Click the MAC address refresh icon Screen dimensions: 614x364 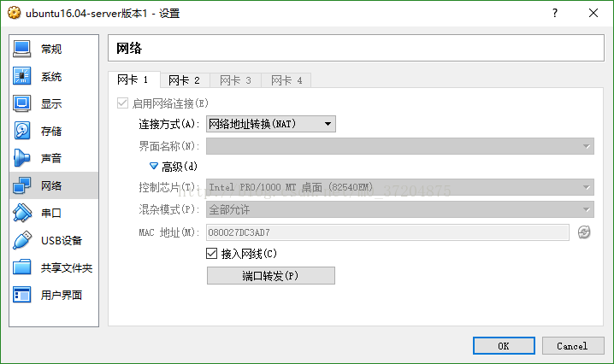point(584,232)
